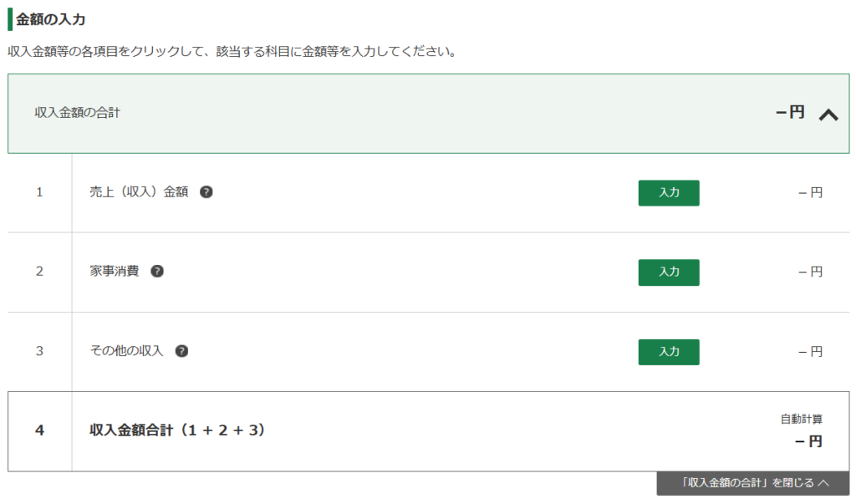Click the header total yen amount
Screen dimensions: 856x504
(x=790, y=112)
